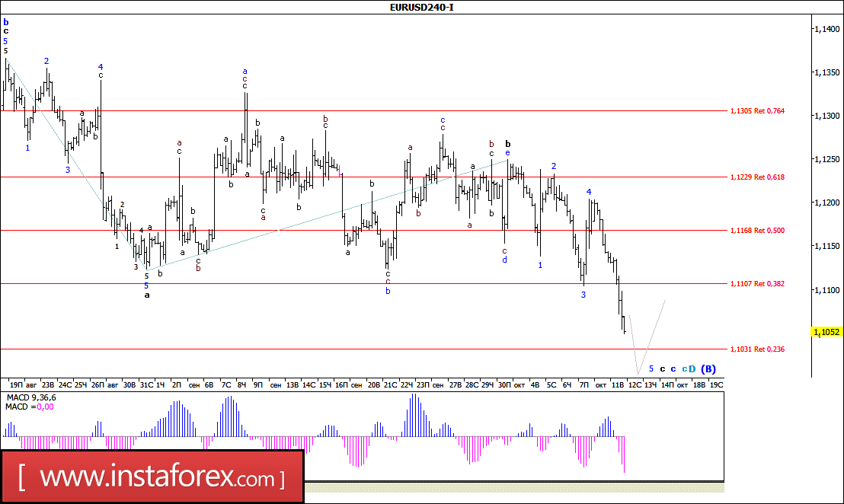
Task: Click the 9П date label
Action: pyautogui.click(x=257, y=384)
